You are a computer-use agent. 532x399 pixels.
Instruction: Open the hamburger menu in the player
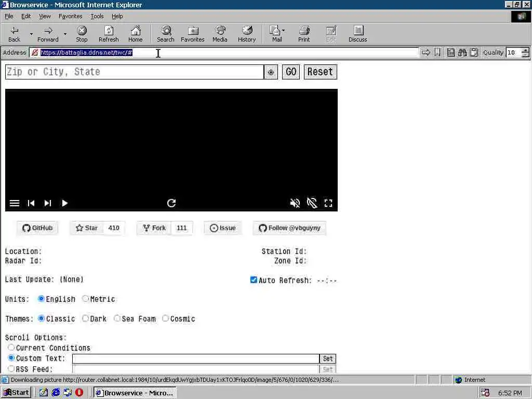(x=14, y=203)
